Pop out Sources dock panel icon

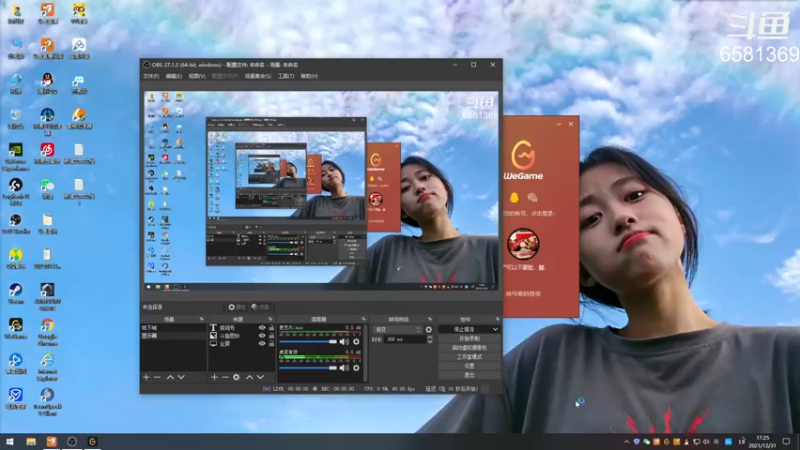point(270,319)
